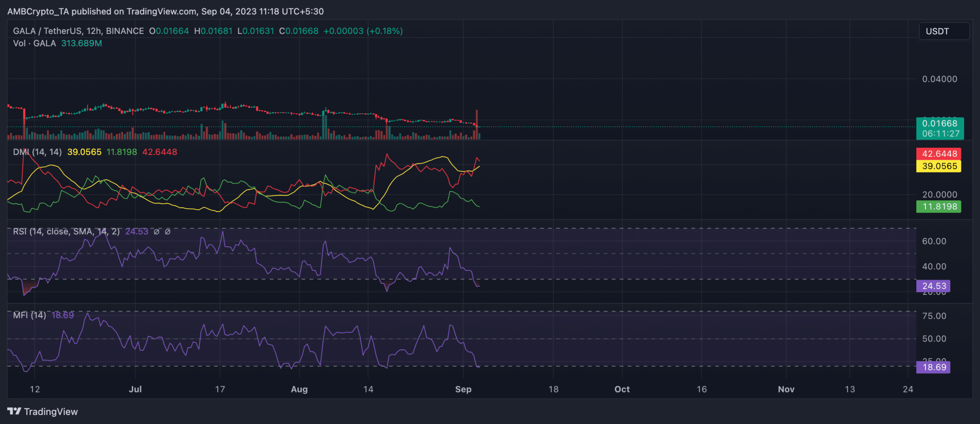Click the Aug date on time axis
The height and width of the screenshot is (424, 980).
pos(300,389)
